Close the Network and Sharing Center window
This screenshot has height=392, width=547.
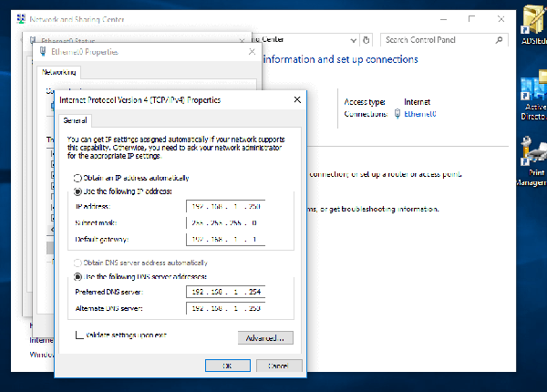(501, 19)
